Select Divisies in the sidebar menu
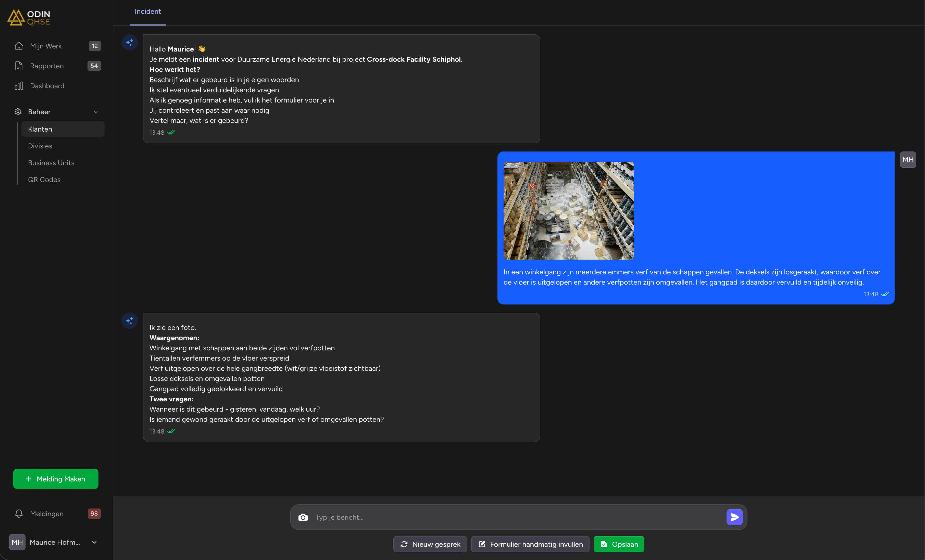 pyautogui.click(x=40, y=146)
